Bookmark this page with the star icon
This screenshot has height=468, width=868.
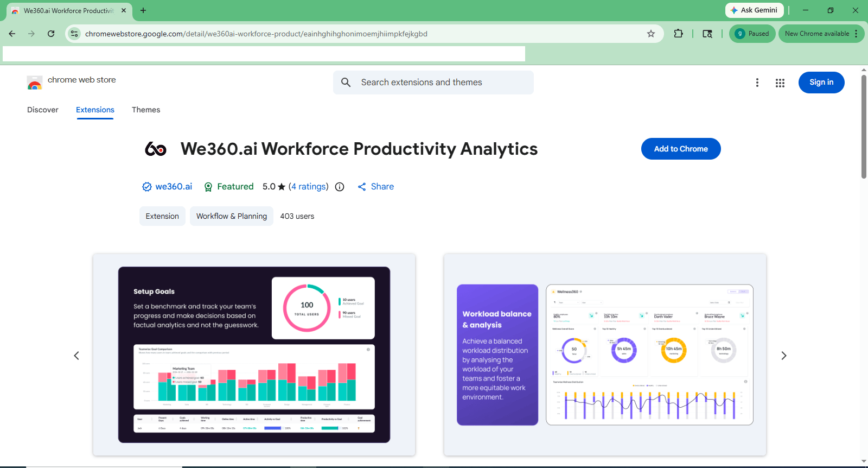pyautogui.click(x=651, y=34)
